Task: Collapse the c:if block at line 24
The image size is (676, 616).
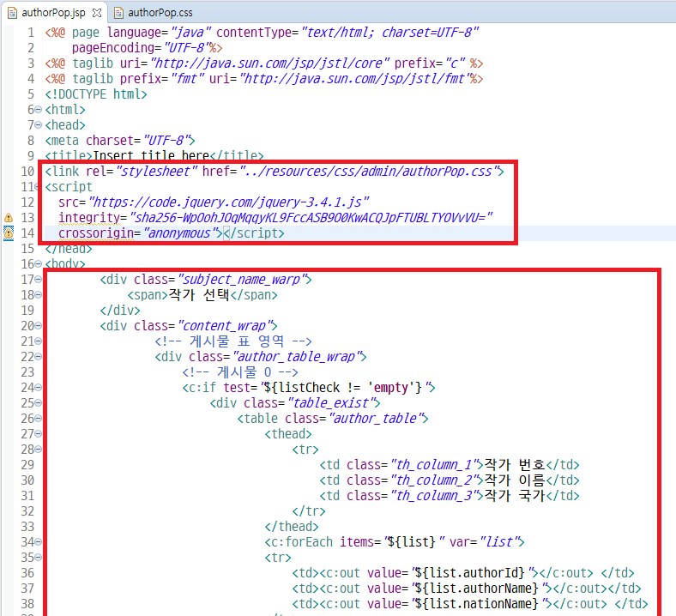Action: (38, 388)
